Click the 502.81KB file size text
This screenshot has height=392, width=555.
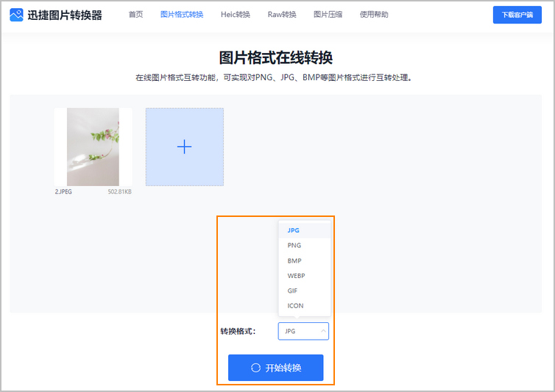(x=120, y=192)
